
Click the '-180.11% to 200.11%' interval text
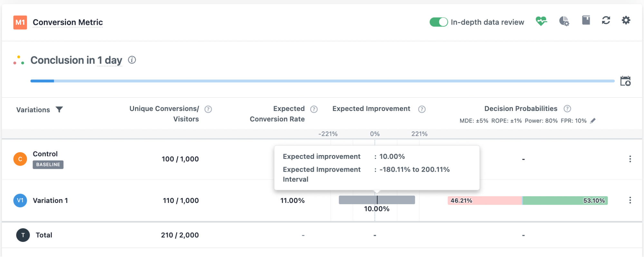pyautogui.click(x=415, y=170)
